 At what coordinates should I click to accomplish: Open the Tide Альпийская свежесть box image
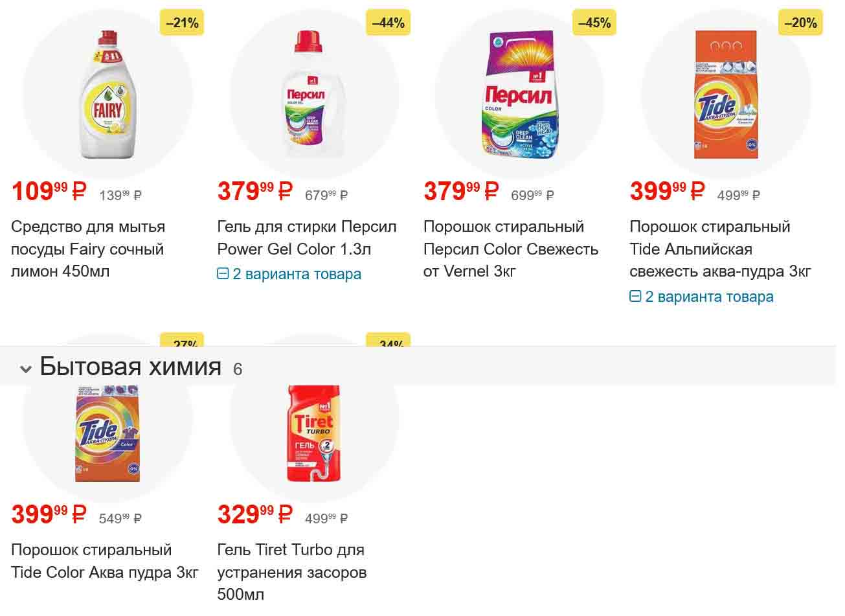pyautogui.click(x=725, y=95)
